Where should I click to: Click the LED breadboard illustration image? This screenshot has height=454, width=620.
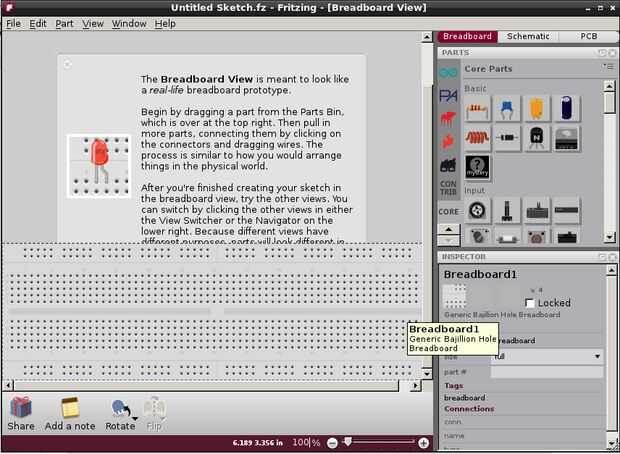click(x=99, y=166)
